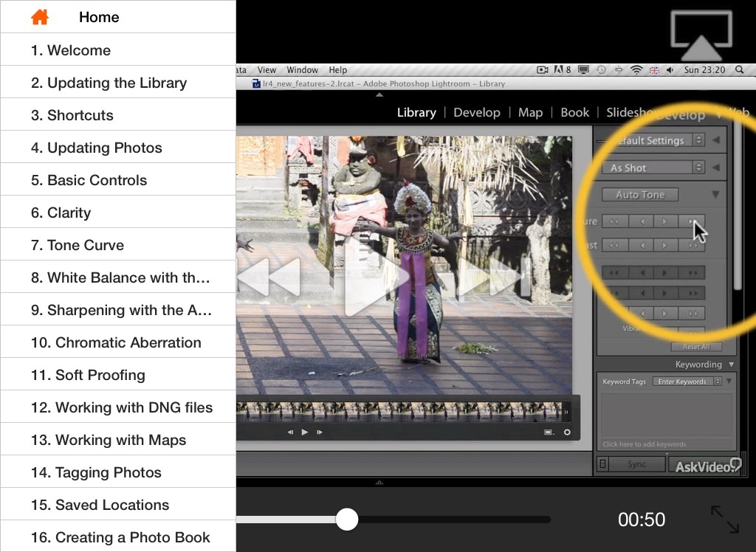Switch to the Book module
Viewport: 756px width, 552px height.
pos(574,112)
